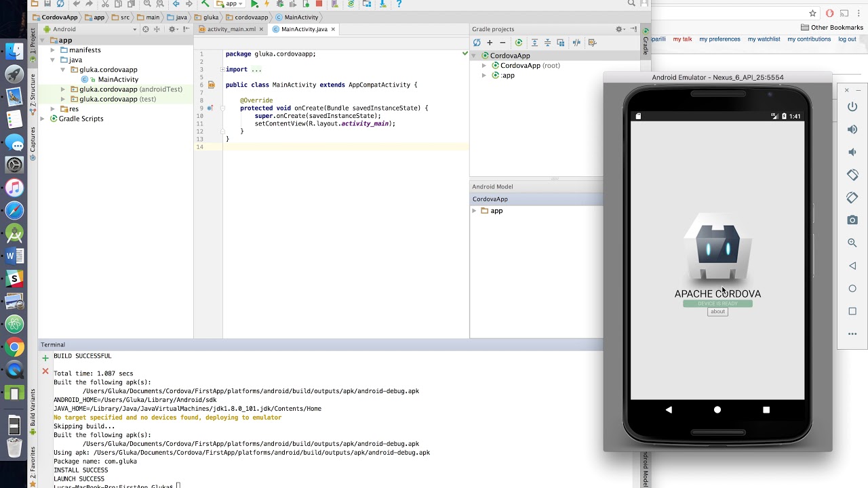Click the Refresh Gradle projects icon

tap(477, 42)
